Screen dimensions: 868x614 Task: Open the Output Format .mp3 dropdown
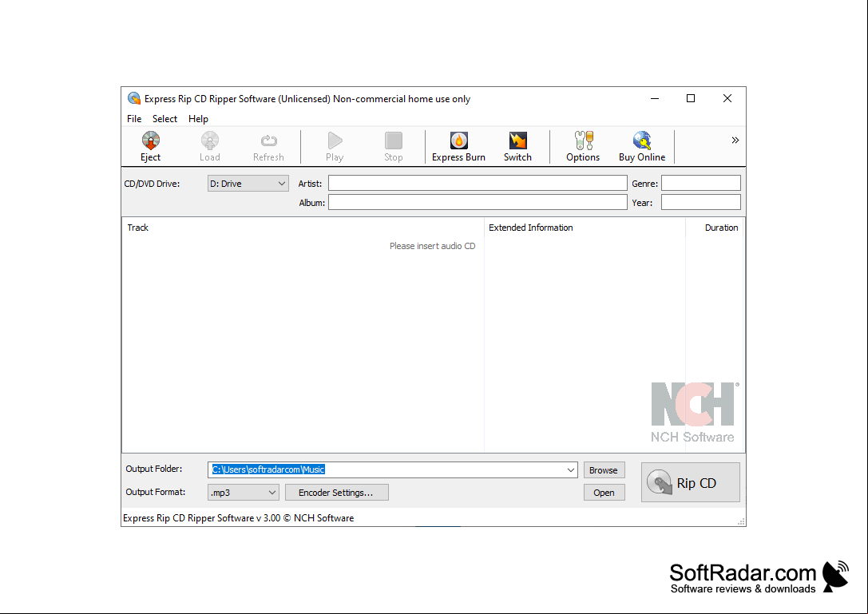pyautogui.click(x=244, y=492)
